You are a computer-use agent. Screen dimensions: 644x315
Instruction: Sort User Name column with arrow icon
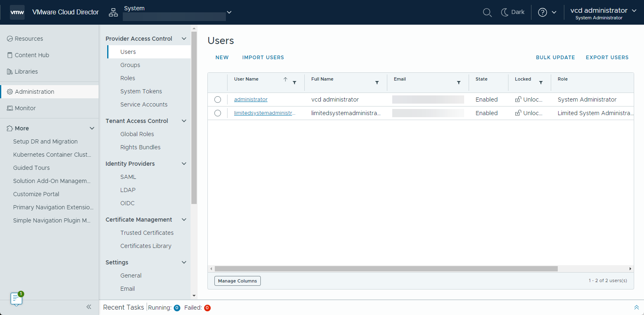click(x=285, y=79)
